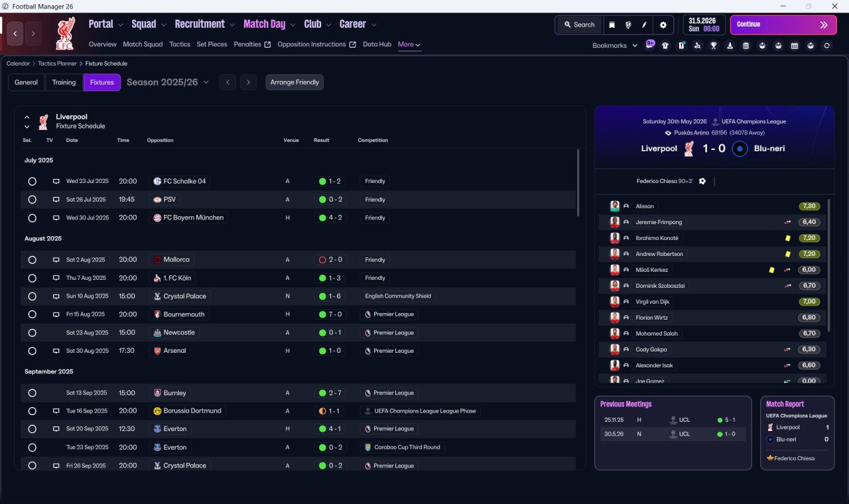Screen dimensions: 849x504
Task: Open the training cone bookmark shortcut
Action: click(x=730, y=46)
